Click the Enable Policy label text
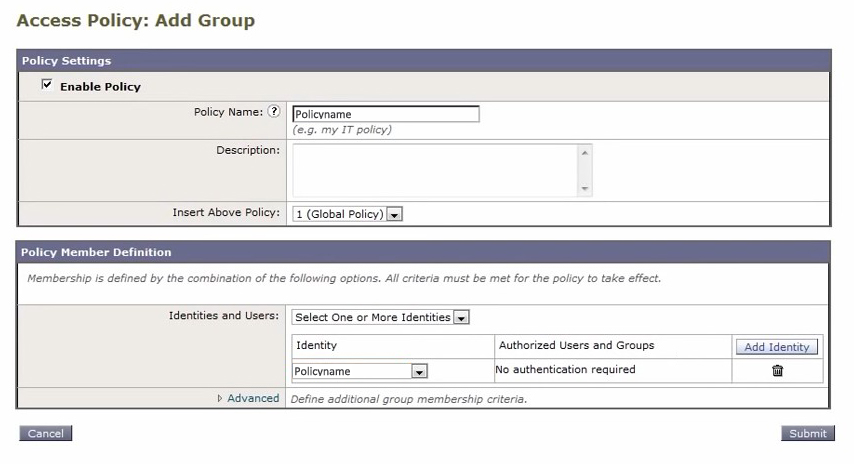Screen dimensions: 854x464 pos(100,87)
